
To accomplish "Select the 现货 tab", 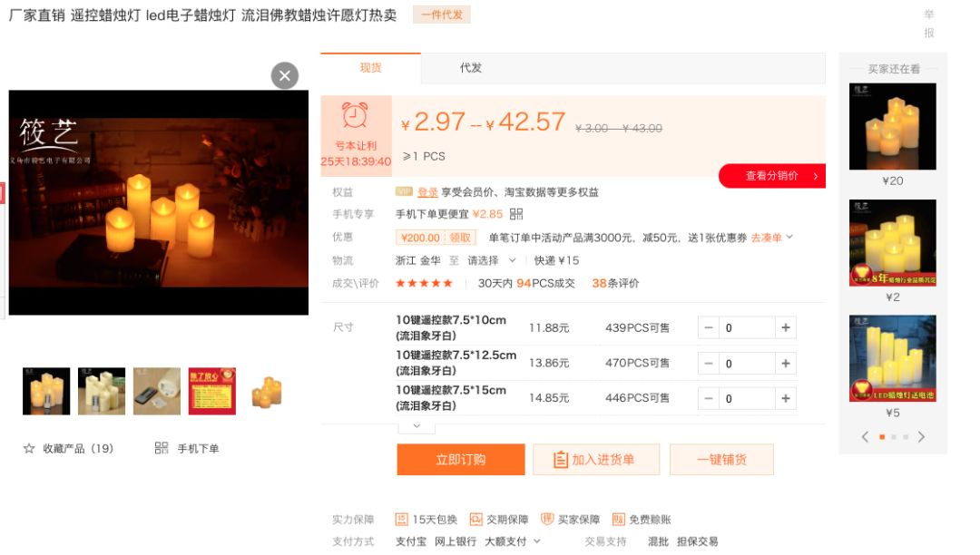I will (x=370, y=68).
